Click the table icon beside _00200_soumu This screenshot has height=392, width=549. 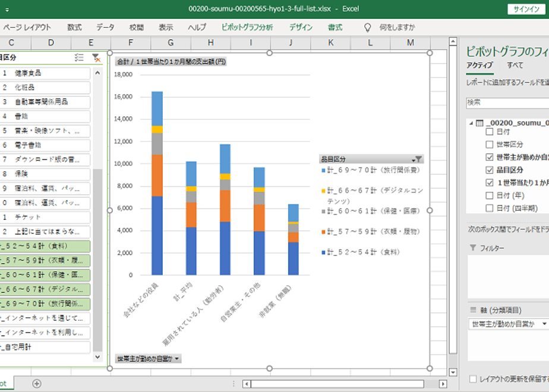tap(479, 123)
